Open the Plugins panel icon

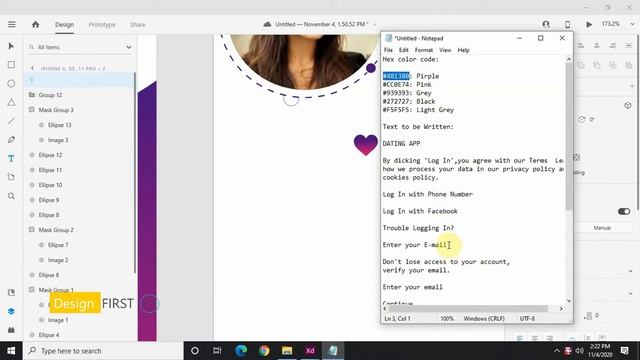pyautogui.click(x=11, y=330)
